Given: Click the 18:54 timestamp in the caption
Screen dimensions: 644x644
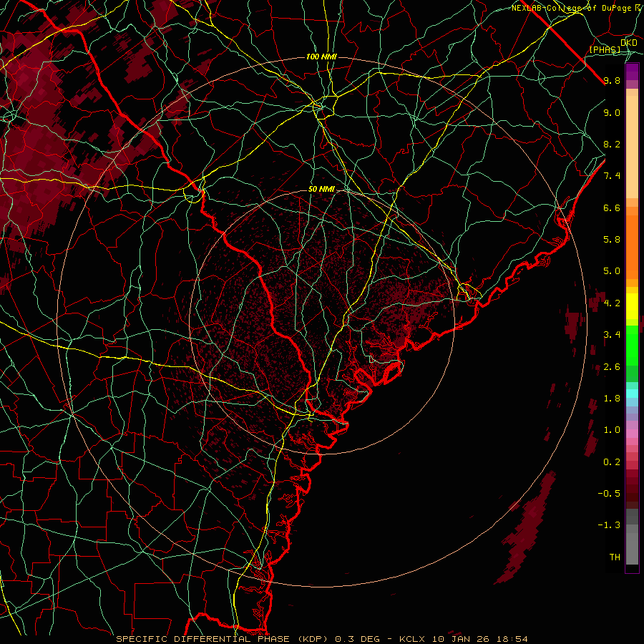Looking at the screenshot, I should [513, 639].
